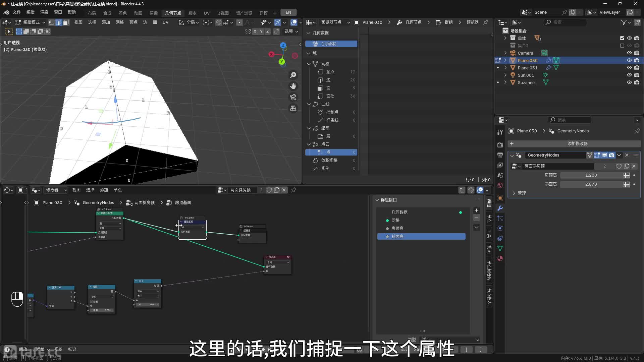Viewport: 644px width, 362px height.
Task: Toggle GeometryNodes modifier edit mode display
Action: (x=597, y=155)
